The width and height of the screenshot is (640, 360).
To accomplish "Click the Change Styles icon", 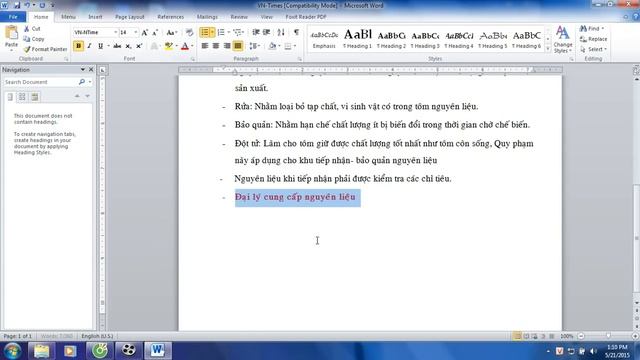I will tap(563, 39).
